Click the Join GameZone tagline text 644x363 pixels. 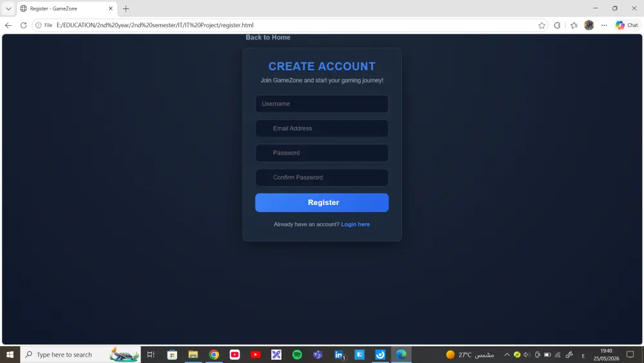[322, 80]
